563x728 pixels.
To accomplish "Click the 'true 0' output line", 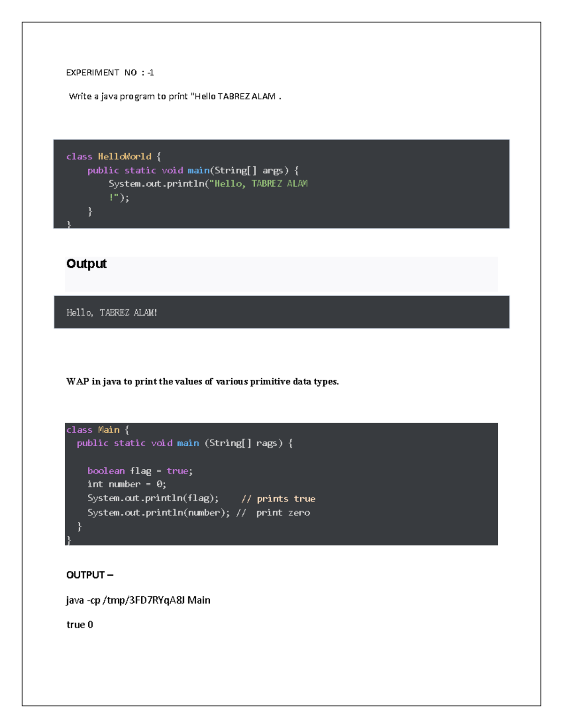I will point(80,625).
